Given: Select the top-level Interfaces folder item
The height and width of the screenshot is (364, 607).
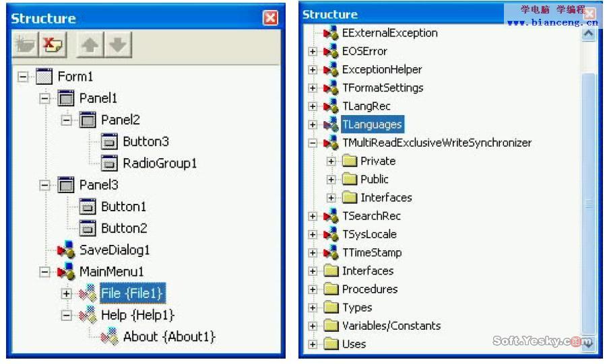Looking at the screenshot, I should pyautogui.click(x=368, y=270).
